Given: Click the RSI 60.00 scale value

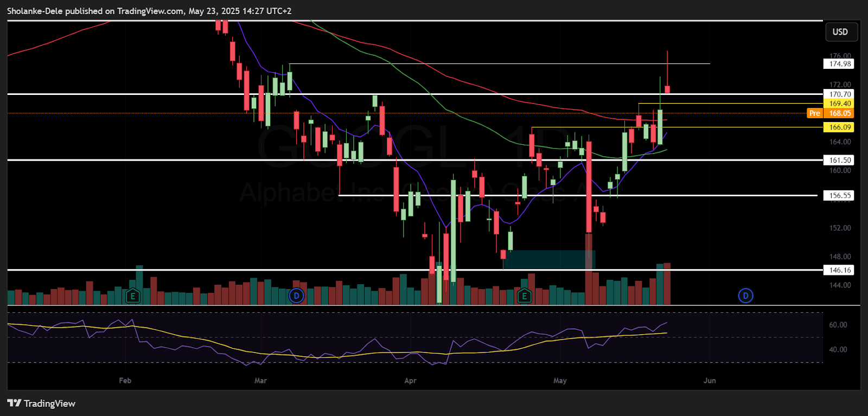Looking at the screenshot, I should [838, 325].
